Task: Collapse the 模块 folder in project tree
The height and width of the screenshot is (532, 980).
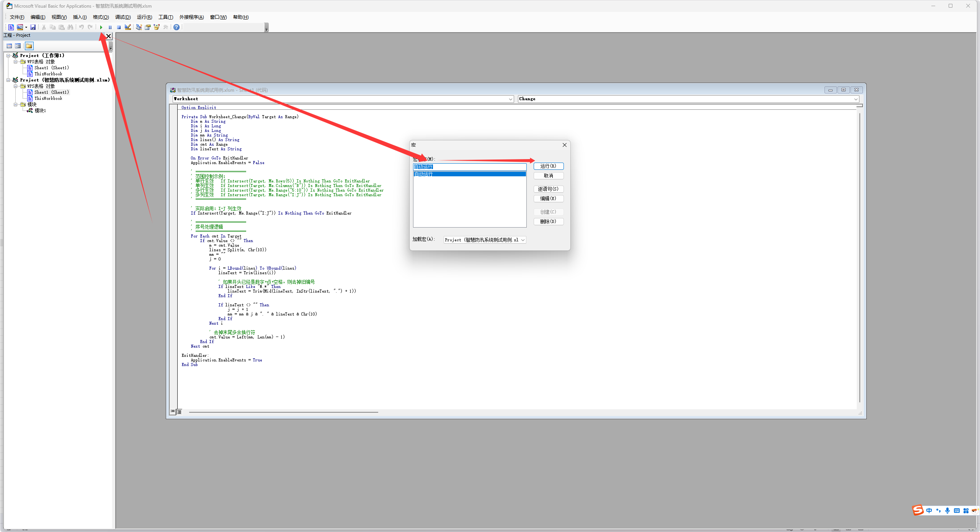Action: 16,104
